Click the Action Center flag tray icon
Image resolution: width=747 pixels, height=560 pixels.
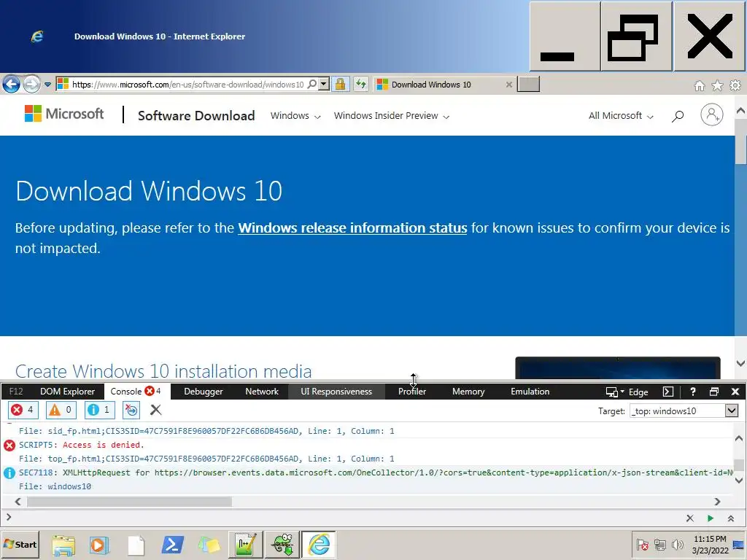pos(642,544)
